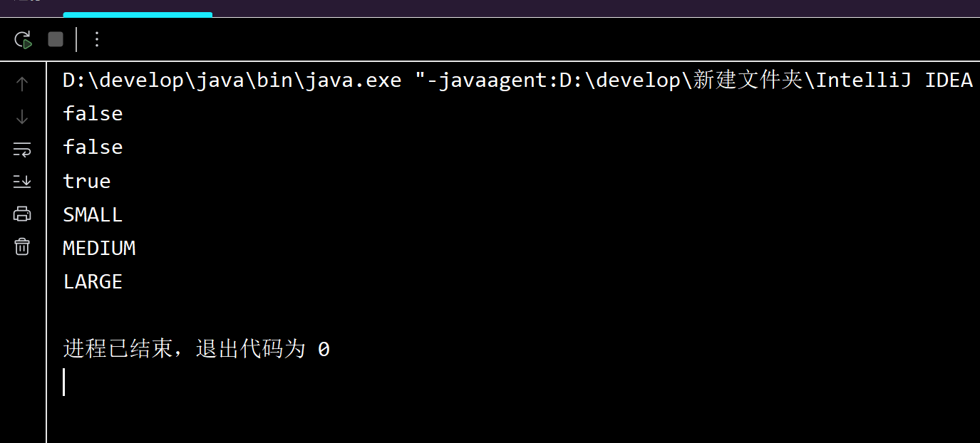Click the SMALL output line
This screenshot has width=980, height=443.
point(93,215)
